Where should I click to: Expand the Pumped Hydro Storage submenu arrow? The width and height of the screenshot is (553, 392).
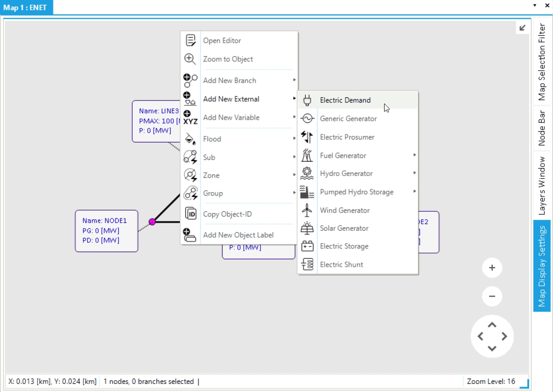[415, 192]
